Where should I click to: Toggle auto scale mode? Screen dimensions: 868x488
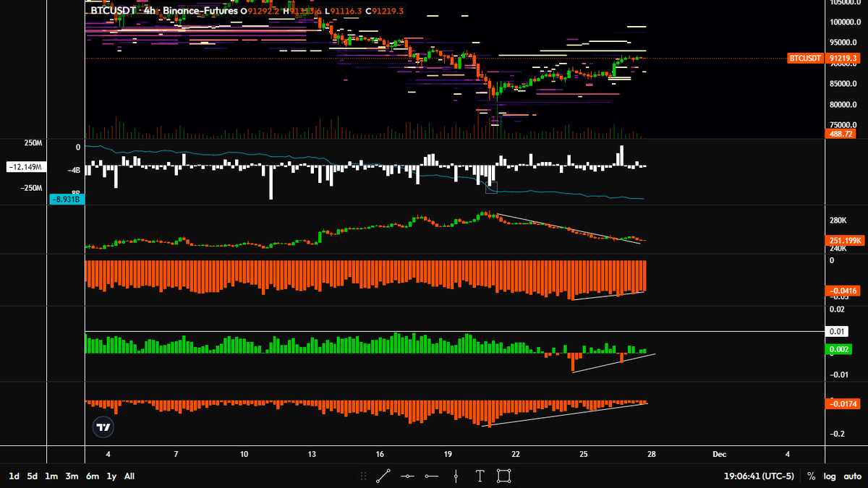(851, 476)
